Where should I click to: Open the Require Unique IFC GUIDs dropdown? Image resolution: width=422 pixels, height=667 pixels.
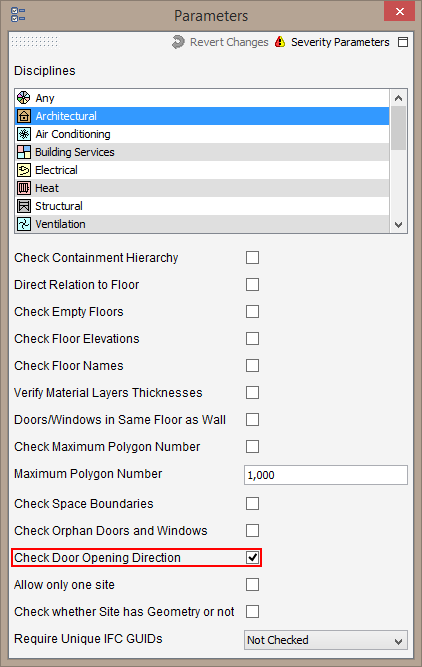[326, 640]
